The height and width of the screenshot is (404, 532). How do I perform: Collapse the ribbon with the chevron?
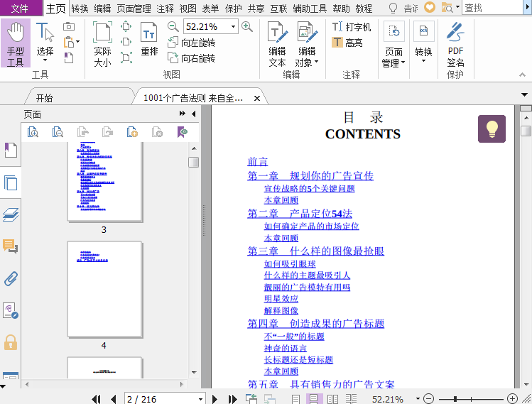point(522,75)
